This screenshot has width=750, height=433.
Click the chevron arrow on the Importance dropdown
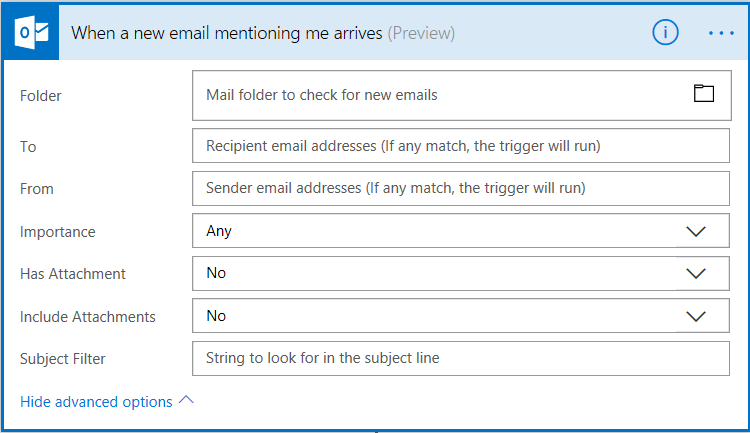696,231
